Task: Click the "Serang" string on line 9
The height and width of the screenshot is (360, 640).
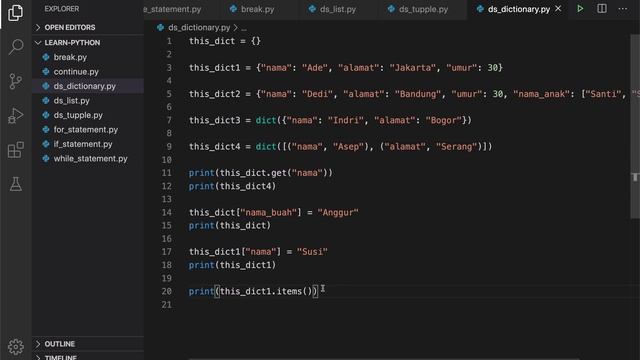Action: (x=456, y=147)
